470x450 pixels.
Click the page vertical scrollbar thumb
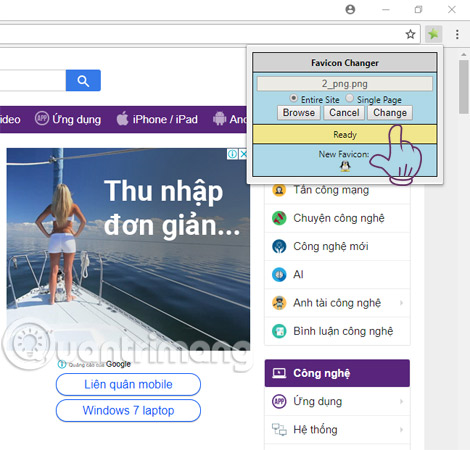[463, 87]
